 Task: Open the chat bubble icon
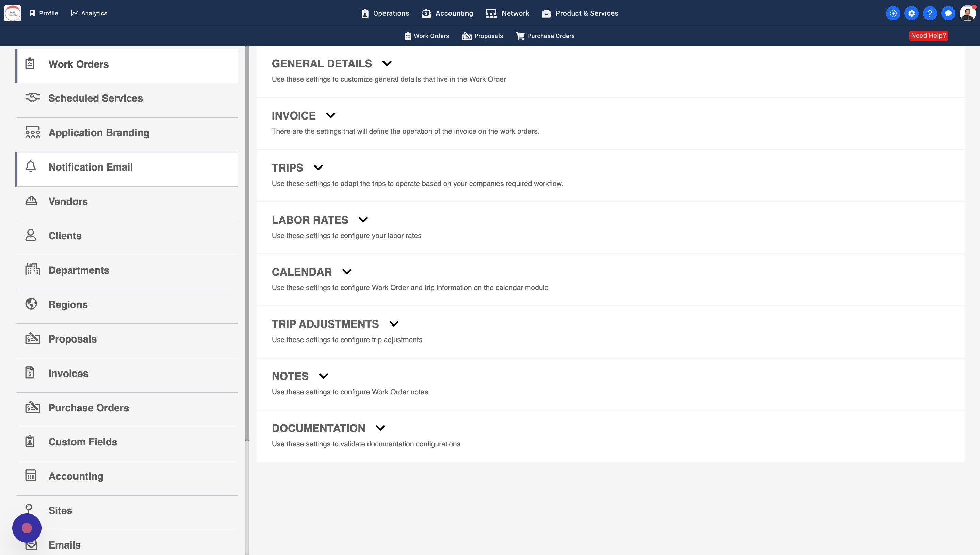[948, 13]
